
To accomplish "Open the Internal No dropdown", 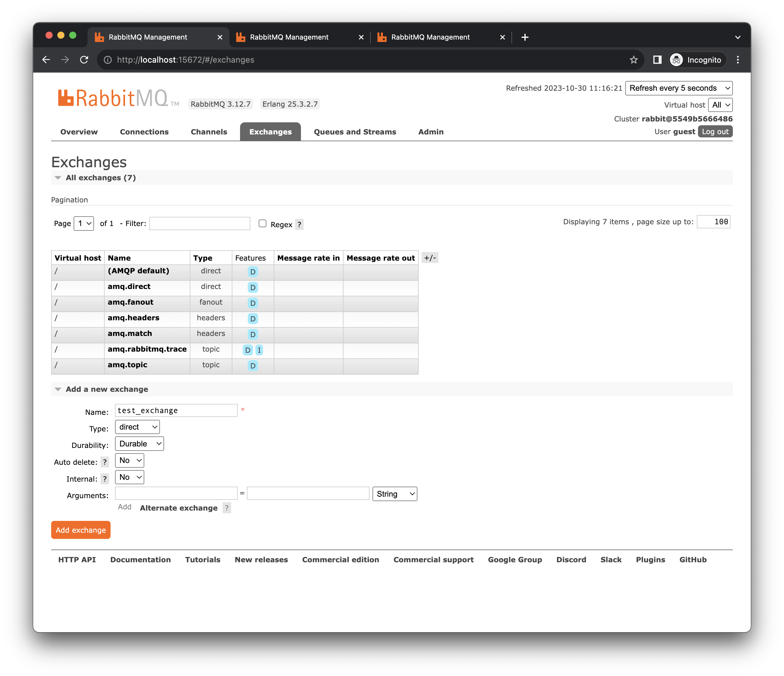I will click(129, 477).
